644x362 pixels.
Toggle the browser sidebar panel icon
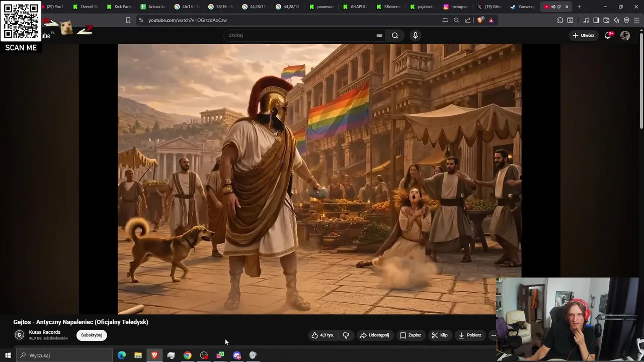(596, 20)
